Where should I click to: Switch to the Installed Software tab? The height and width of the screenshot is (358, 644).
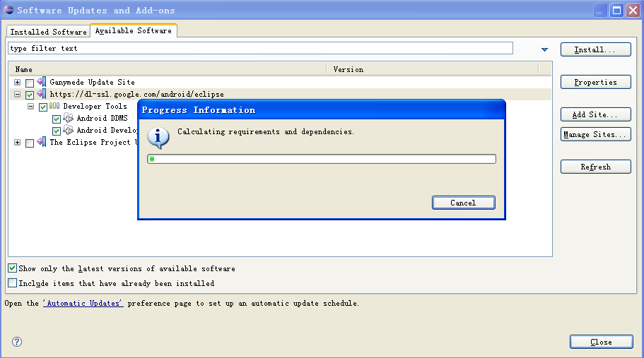49,32
